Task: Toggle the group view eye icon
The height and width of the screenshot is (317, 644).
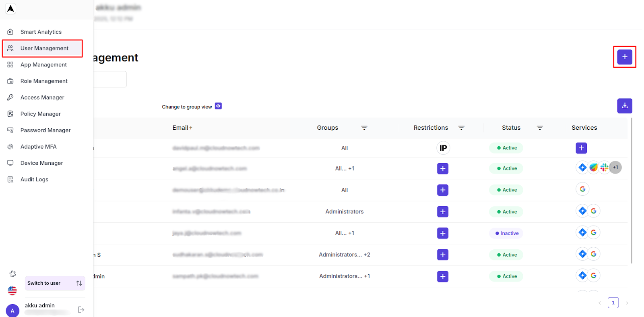Action: click(218, 106)
